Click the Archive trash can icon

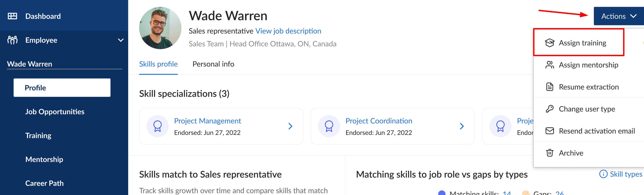tap(549, 153)
